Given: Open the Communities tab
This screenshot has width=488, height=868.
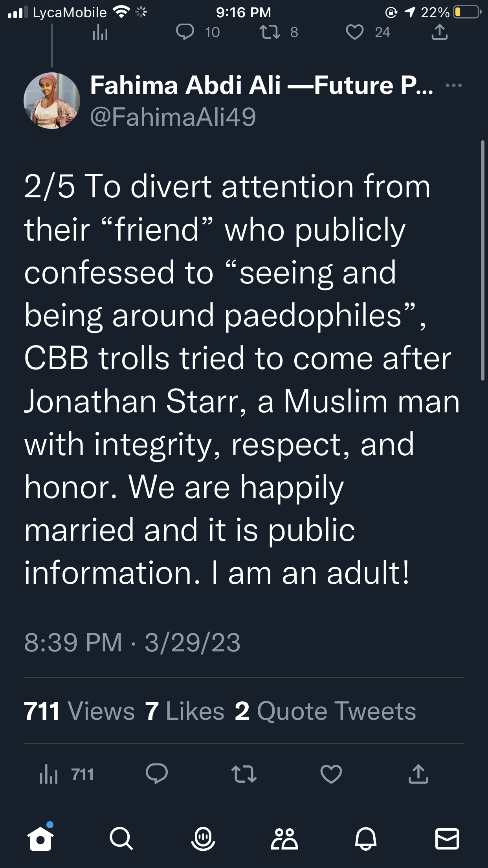Looking at the screenshot, I should click(284, 839).
